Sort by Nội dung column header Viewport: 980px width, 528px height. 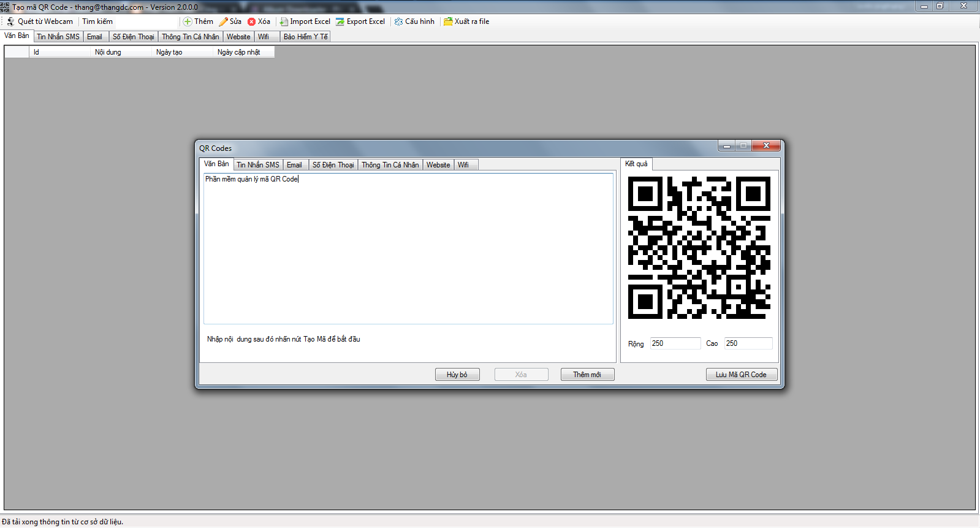tap(121, 52)
